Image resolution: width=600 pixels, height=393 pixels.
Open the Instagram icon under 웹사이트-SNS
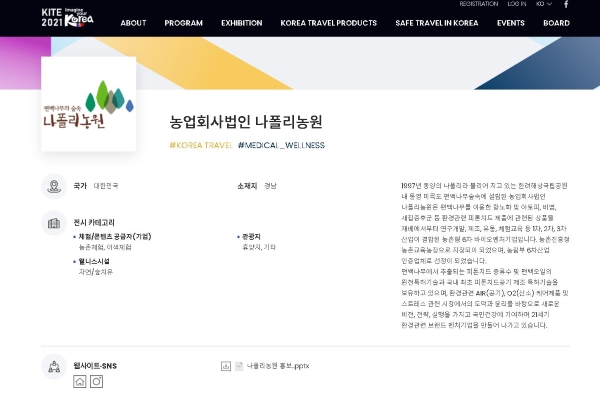click(96, 382)
